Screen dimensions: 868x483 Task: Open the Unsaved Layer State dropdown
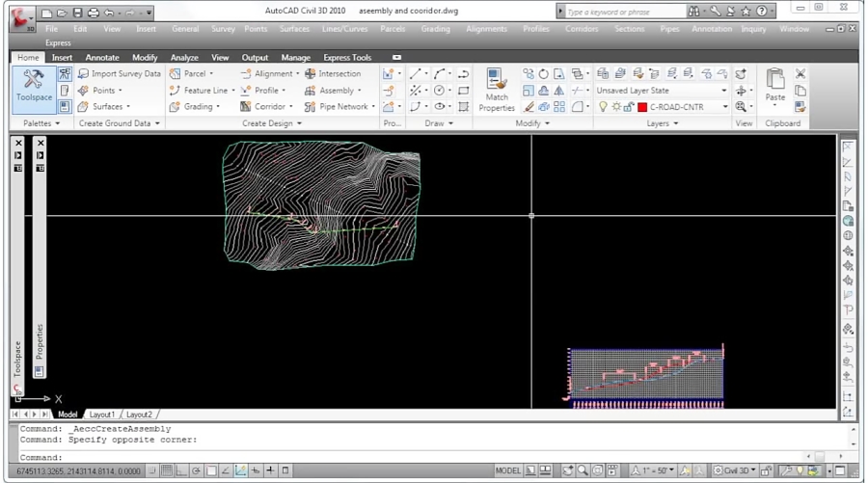coord(723,91)
